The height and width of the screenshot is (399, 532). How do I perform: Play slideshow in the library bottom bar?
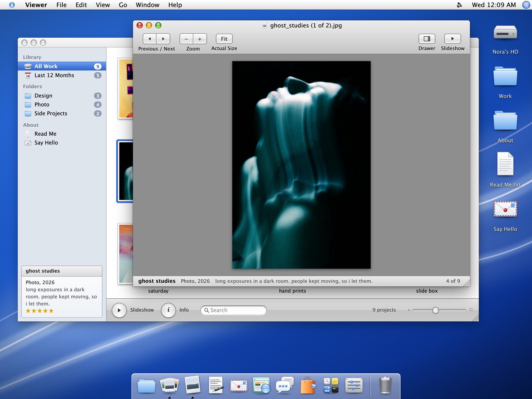119,310
